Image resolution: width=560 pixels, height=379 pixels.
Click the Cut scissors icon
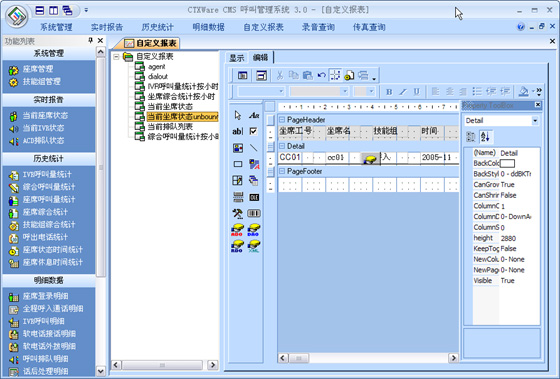(280, 75)
